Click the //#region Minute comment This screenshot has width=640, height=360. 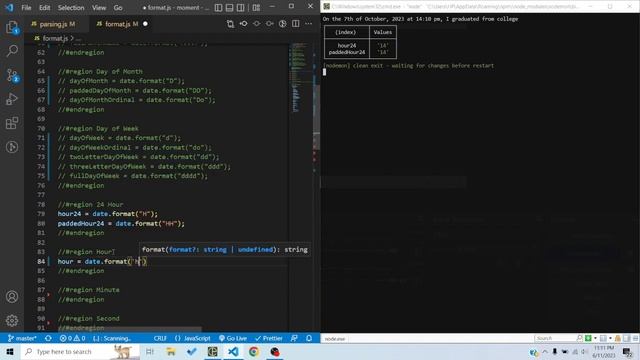89,290
